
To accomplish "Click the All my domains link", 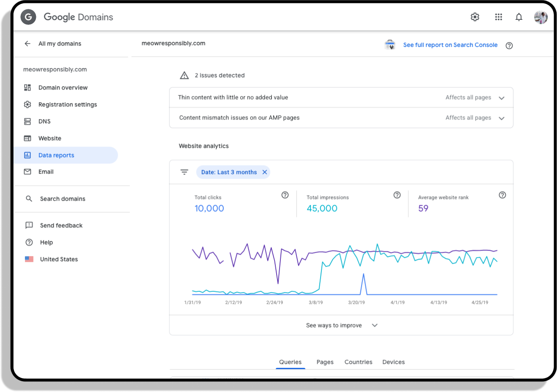I will 60,44.
